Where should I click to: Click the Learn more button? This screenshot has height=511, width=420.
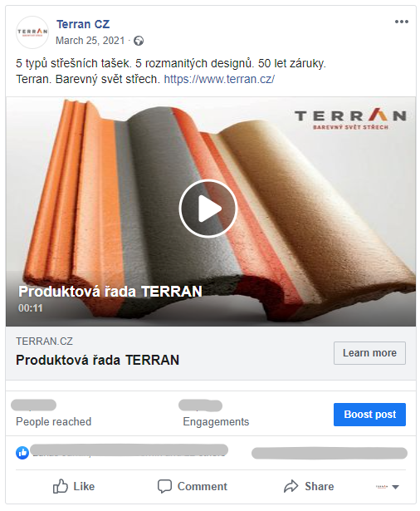click(369, 353)
